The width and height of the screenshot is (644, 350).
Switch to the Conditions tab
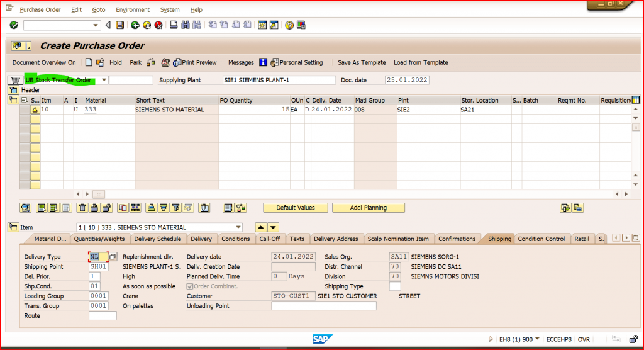click(x=235, y=239)
